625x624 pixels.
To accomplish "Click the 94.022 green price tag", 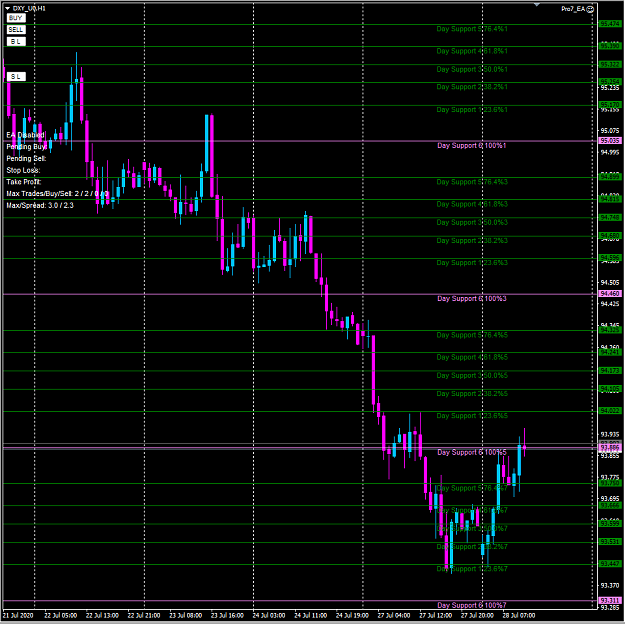I will click(x=610, y=411).
